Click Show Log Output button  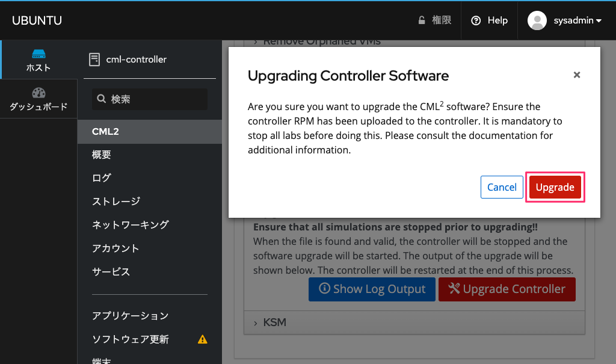372,289
